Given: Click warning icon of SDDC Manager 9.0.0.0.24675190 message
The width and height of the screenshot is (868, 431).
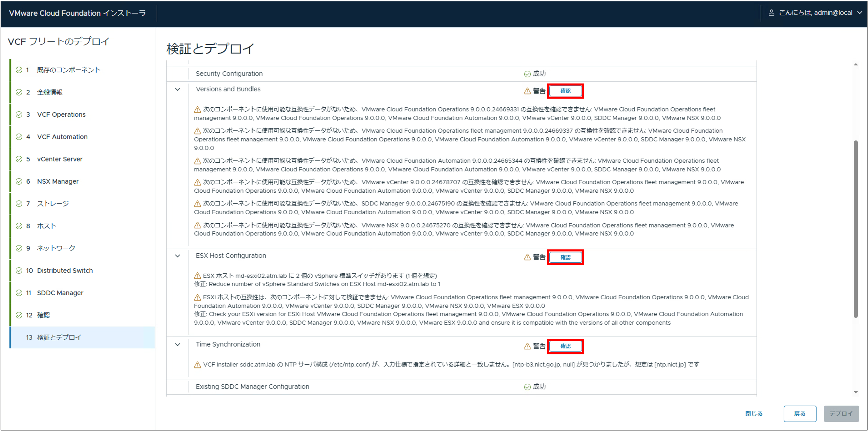Looking at the screenshot, I should (197, 204).
